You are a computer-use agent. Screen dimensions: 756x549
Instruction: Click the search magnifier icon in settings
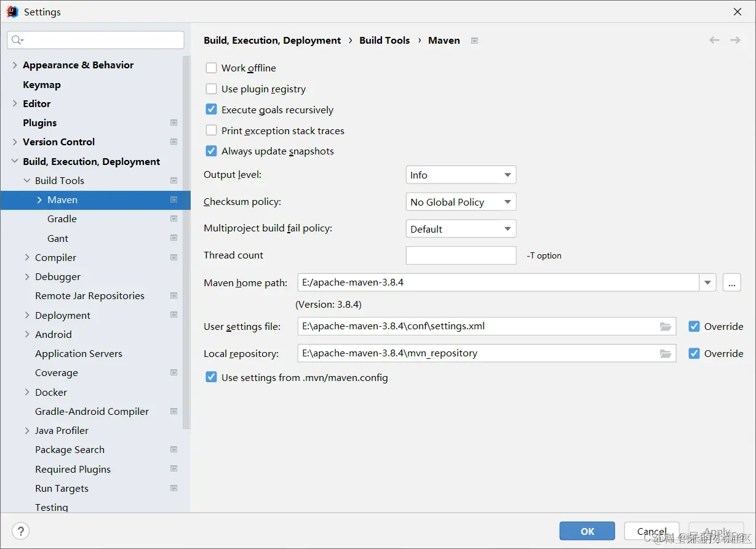pos(17,40)
